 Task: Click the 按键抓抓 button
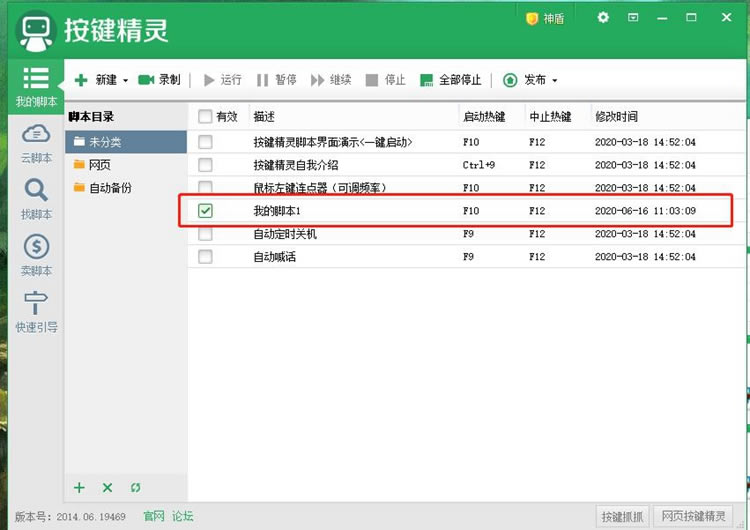622,516
